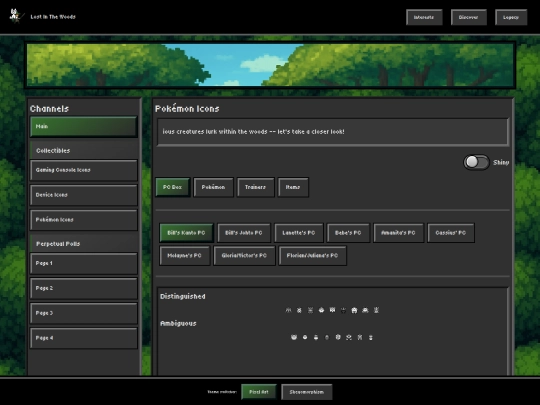This screenshot has height=405, width=540.
Task: Select Lanette's PC box
Action: pos(299,233)
